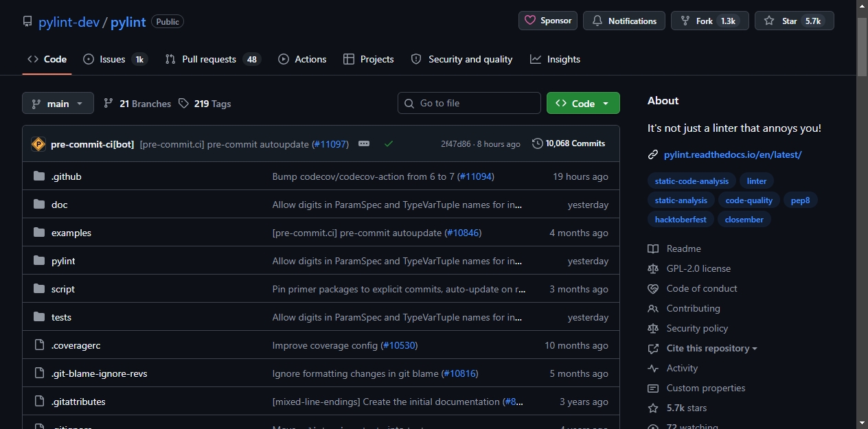Click the linter topic tag

point(757,181)
